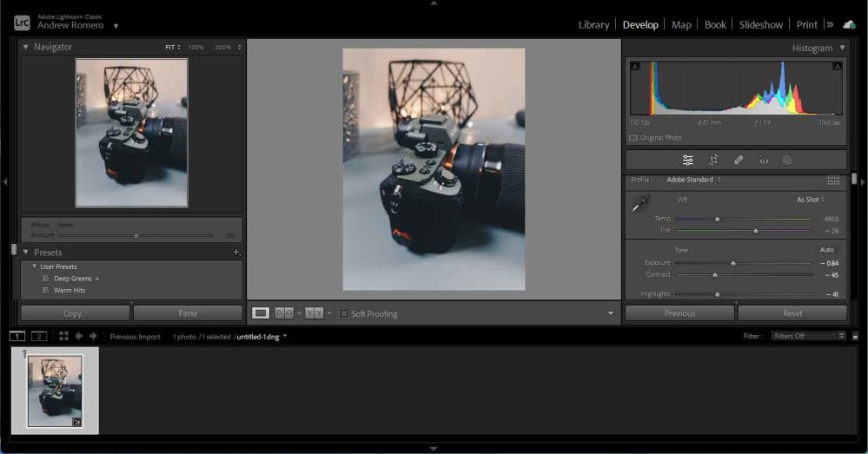This screenshot has width=868, height=454.
Task: Open the As Shot white balance dropdown
Action: point(811,200)
